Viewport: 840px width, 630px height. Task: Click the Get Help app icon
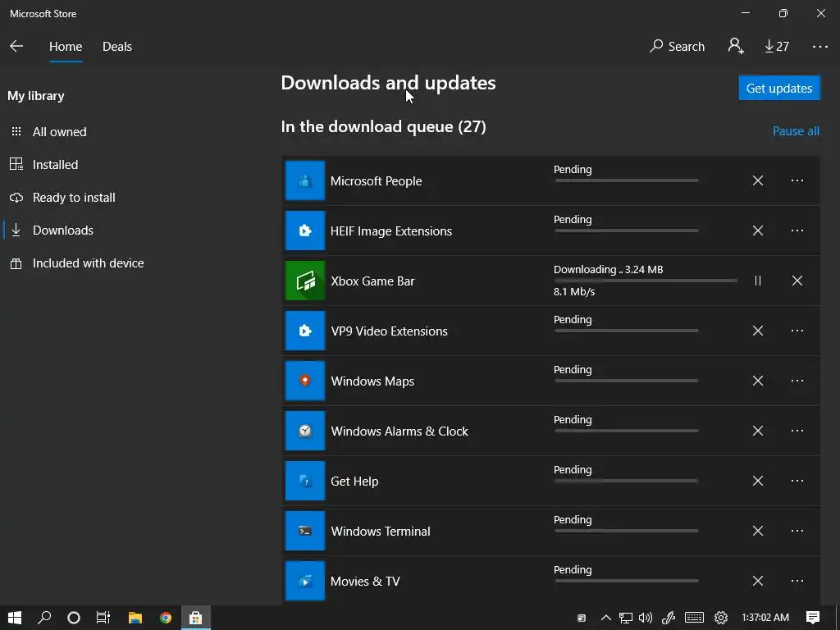click(305, 481)
